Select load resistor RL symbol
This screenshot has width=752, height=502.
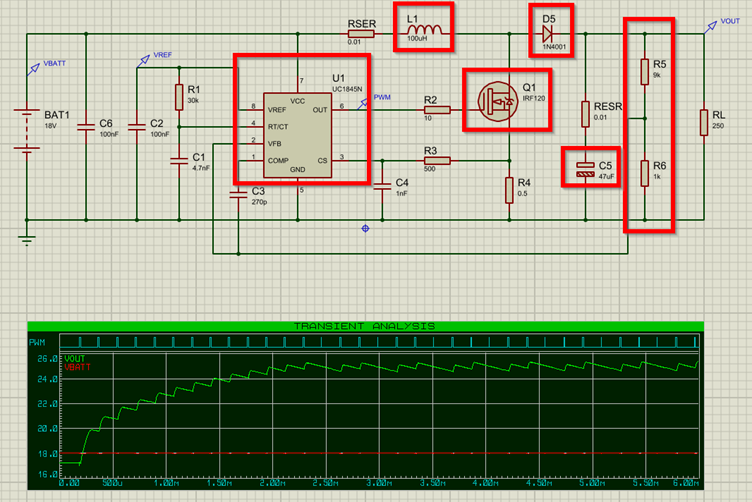coord(704,122)
